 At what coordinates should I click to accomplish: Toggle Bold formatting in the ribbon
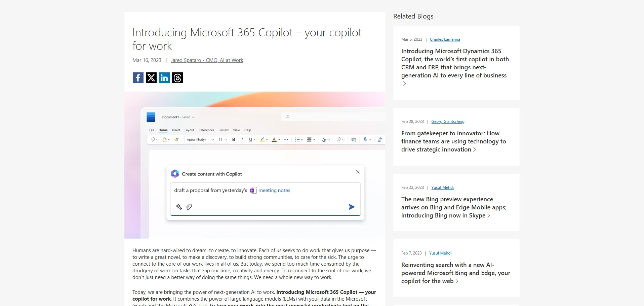point(234,140)
